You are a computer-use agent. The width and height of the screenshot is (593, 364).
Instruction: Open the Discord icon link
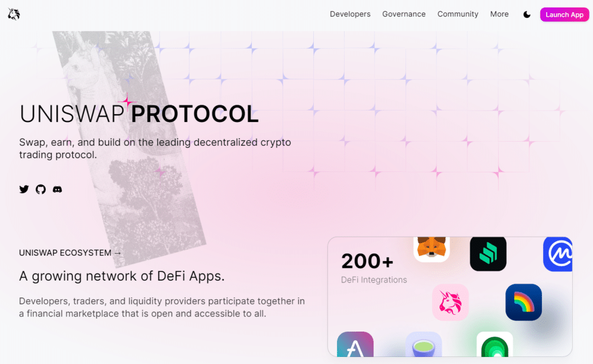[57, 189]
